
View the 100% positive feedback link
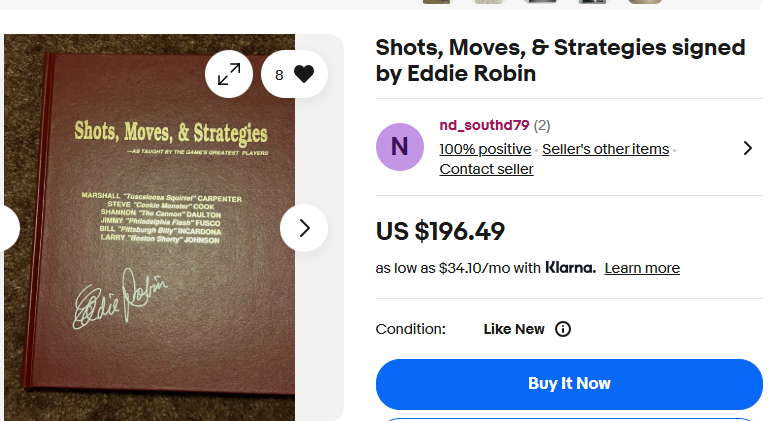pos(485,149)
